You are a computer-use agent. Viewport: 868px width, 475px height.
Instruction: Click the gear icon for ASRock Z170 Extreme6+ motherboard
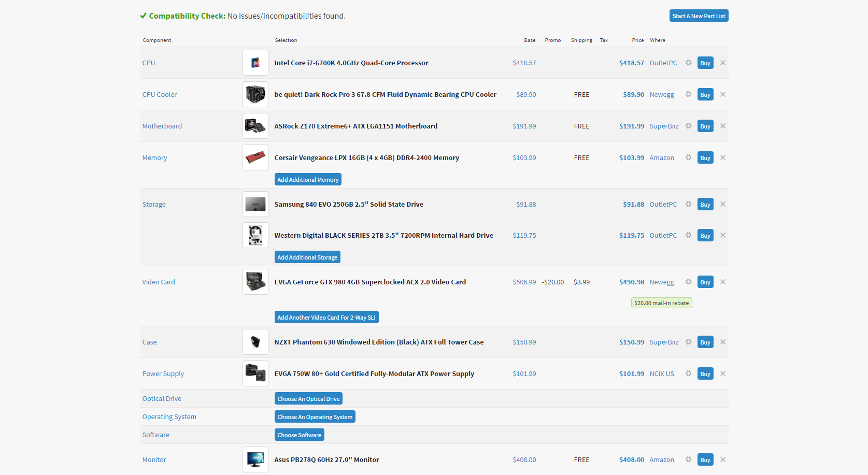(x=688, y=126)
